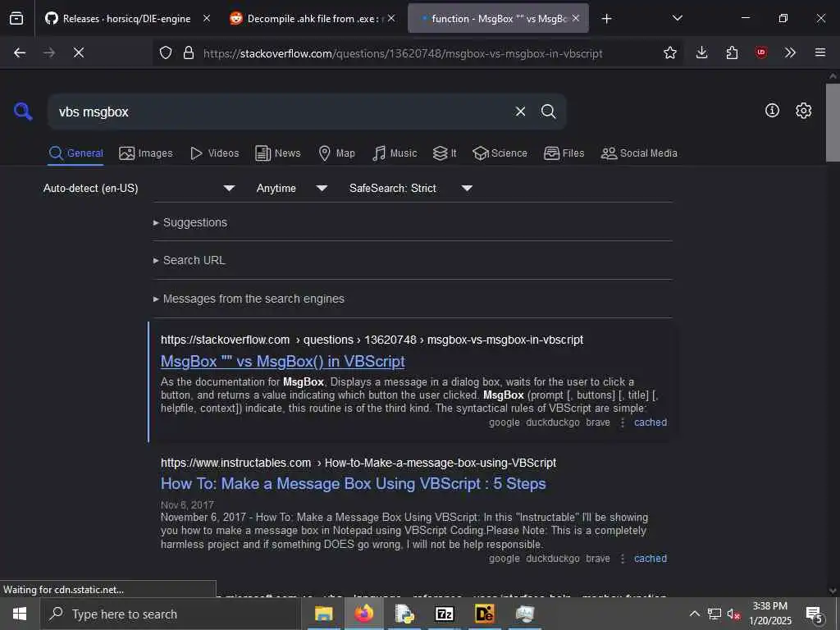The image size is (840, 630).
Task: Open Detect It Easy from taskbar
Action: coord(484,614)
